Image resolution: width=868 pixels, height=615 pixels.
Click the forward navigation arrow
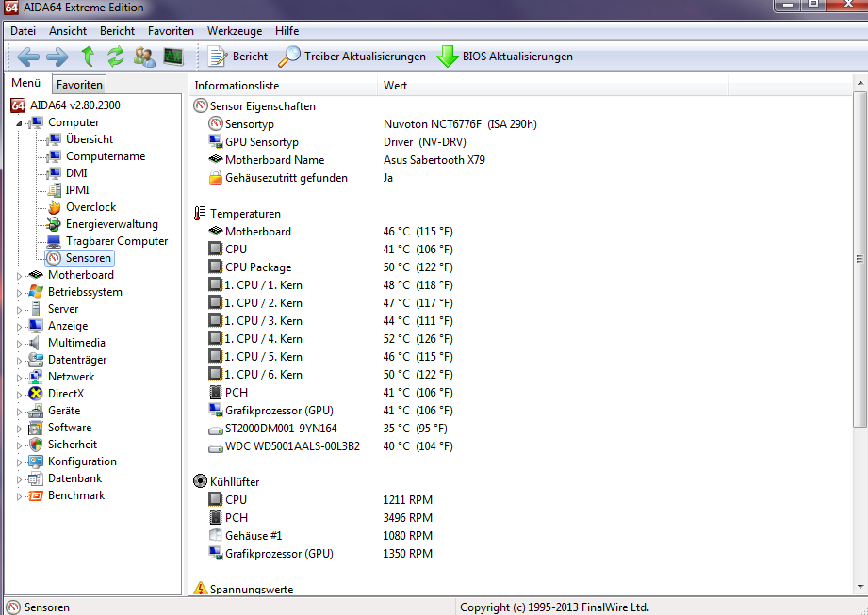pos(57,57)
